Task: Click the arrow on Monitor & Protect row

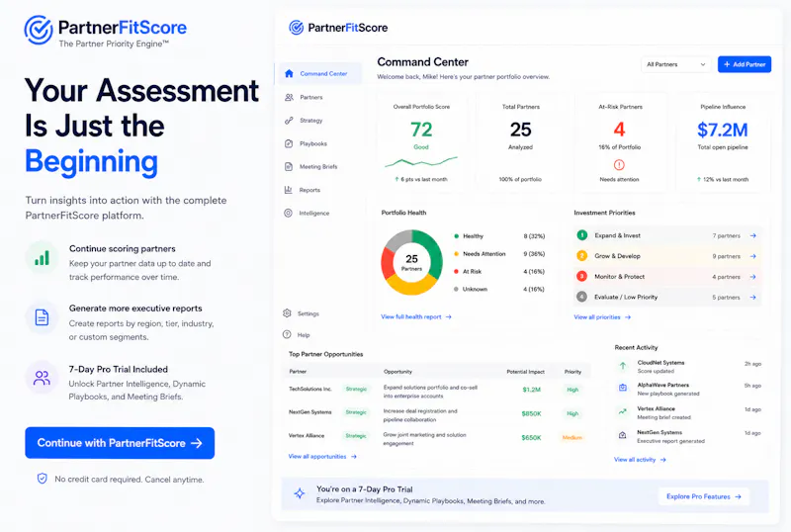Action: (x=752, y=277)
